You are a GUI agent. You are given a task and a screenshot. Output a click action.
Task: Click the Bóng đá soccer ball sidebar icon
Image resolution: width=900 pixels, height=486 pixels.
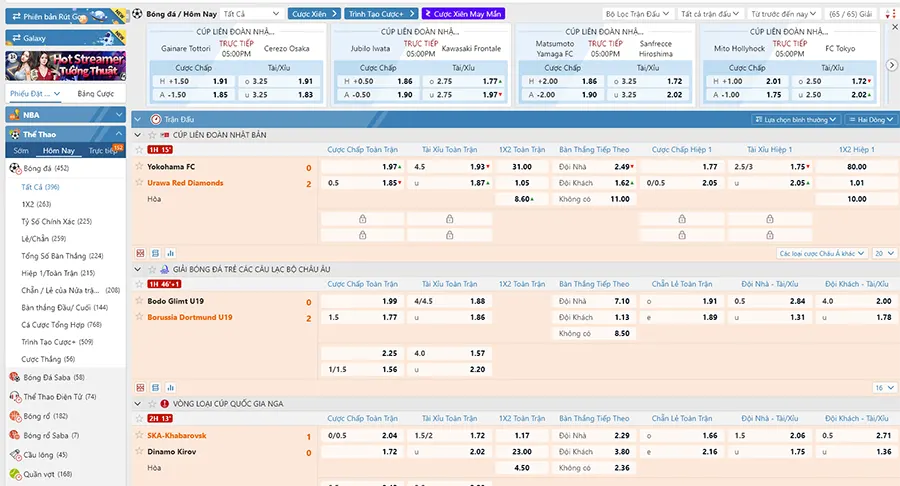point(15,168)
